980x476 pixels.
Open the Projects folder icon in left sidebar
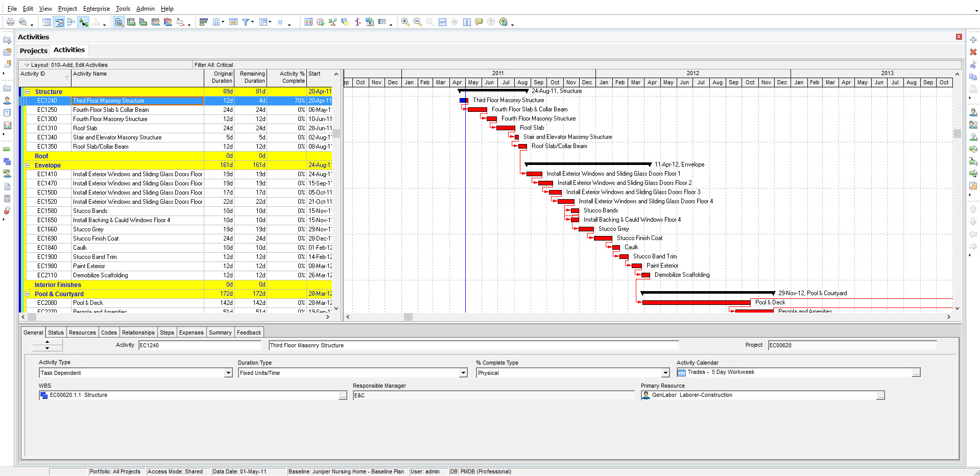pos(7,88)
